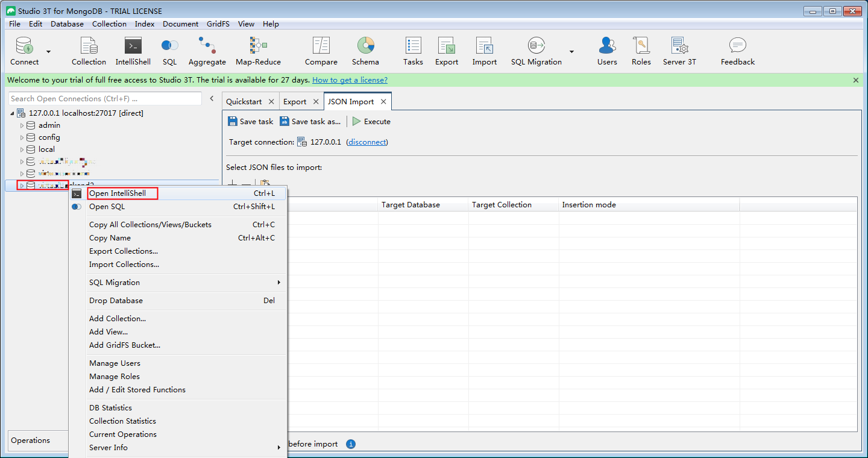Click the Execute play icon
868x458 pixels.
click(357, 122)
